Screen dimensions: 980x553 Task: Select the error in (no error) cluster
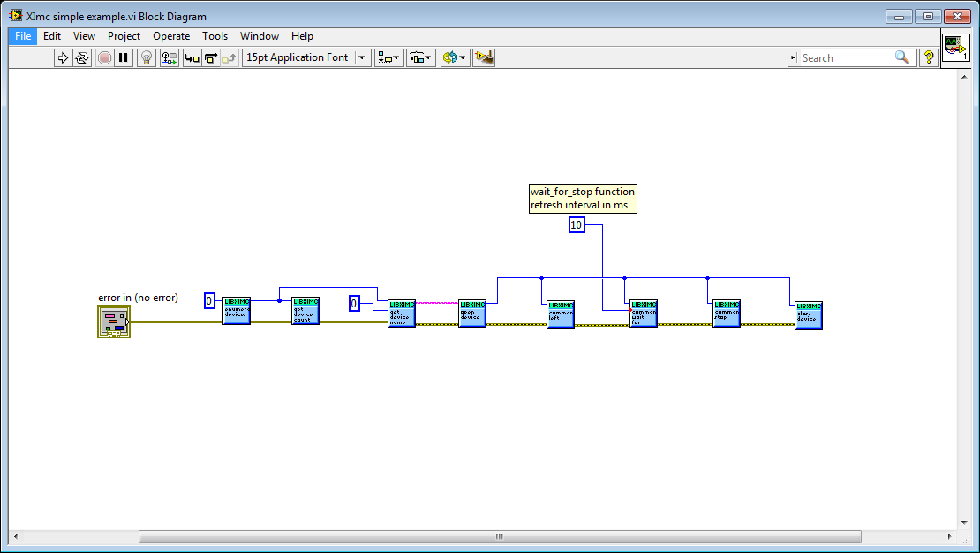click(113, 321)
